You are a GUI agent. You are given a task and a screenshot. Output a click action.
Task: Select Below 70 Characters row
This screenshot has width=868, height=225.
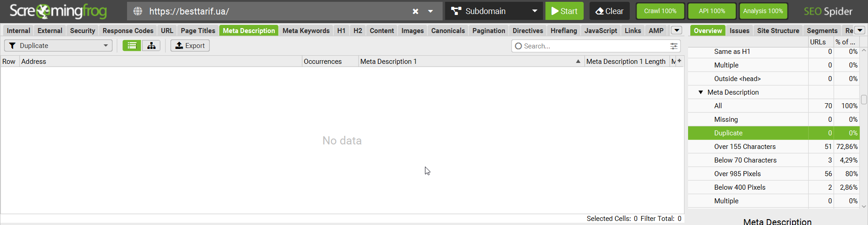point(773,160)
